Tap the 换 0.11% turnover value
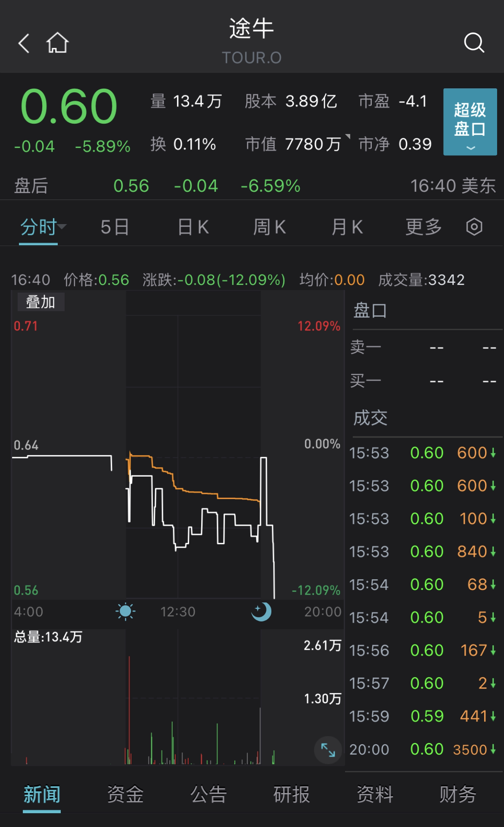Image resolution: width=504 pixels, height=827 pixels. click(x=183, y=144)
